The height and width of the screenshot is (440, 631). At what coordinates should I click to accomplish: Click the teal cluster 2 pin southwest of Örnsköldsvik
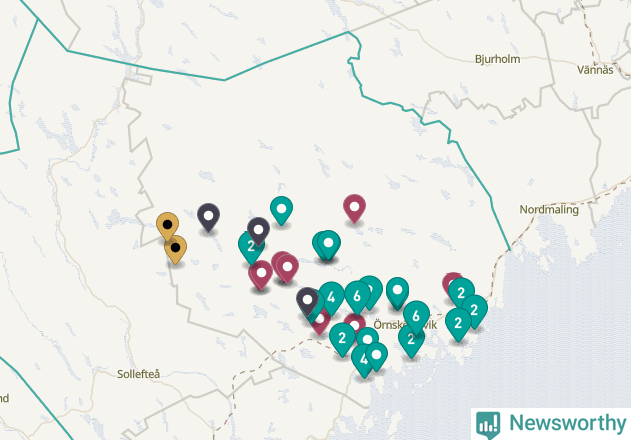342,340
